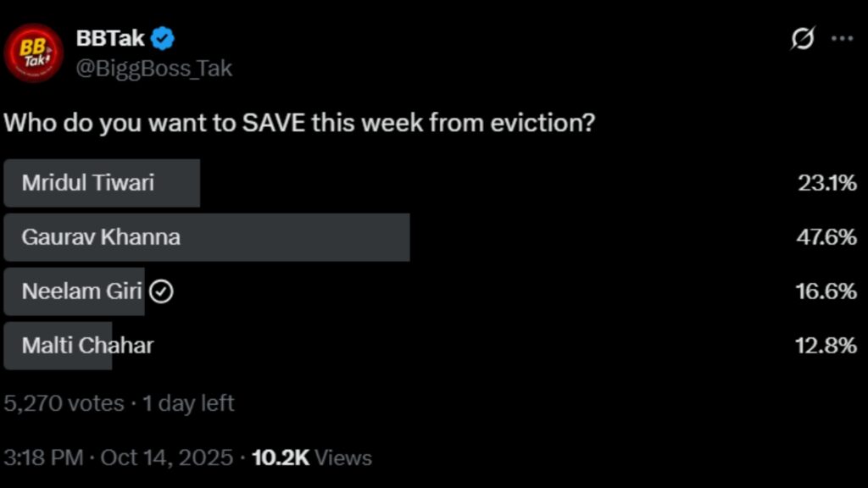The image size is (868, 488).
Task: Click the 23.1% poll result
Action: coord(826,182)
